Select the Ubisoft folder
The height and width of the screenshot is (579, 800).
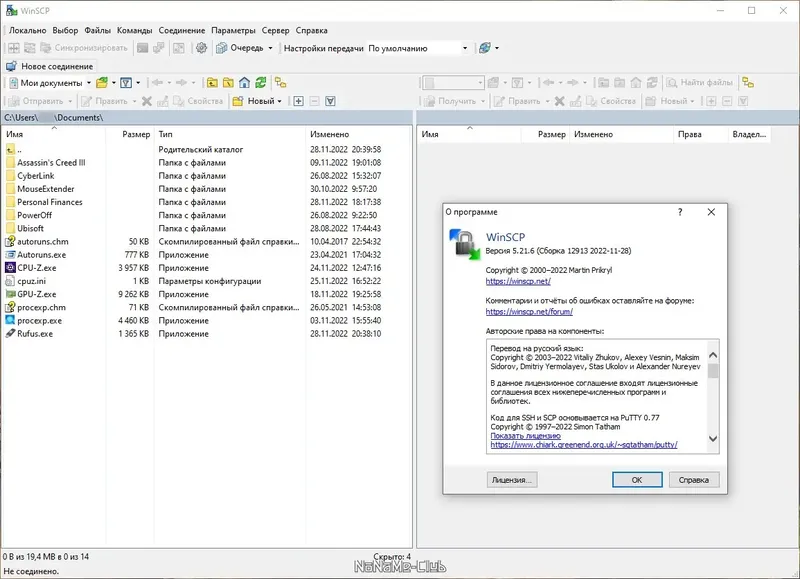point(206,229)
